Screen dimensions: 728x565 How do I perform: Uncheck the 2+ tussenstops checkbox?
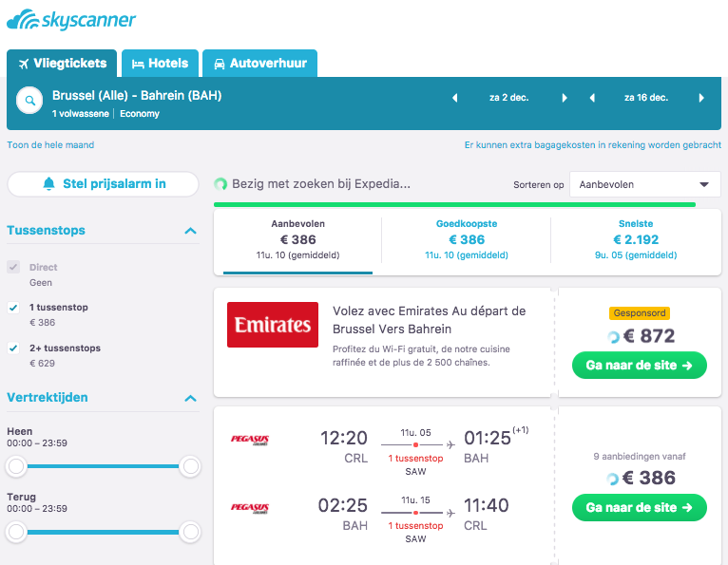[13, 348]
